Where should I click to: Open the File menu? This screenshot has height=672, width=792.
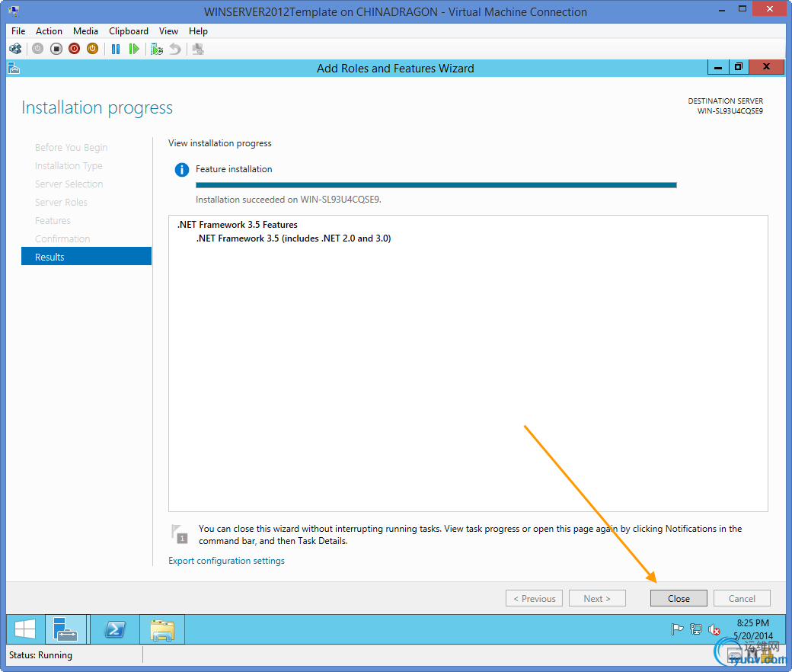pos(18,31)
